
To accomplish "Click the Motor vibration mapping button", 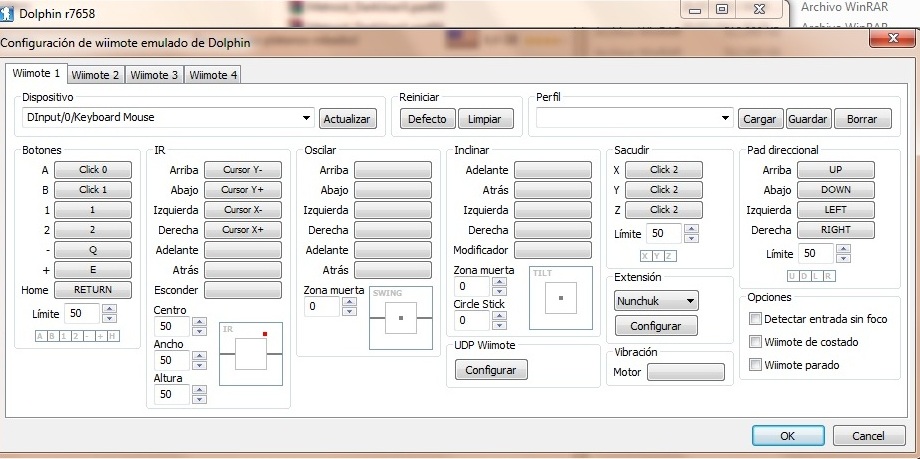I will pos(685,372).
